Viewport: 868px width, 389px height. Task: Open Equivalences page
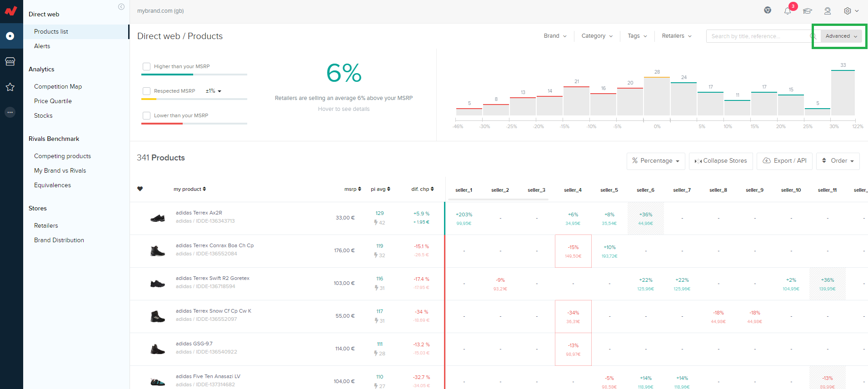click(52, 185)
